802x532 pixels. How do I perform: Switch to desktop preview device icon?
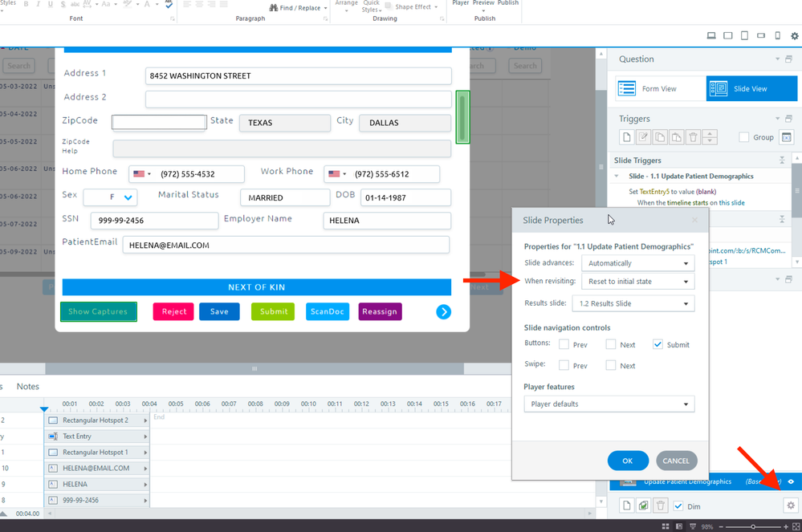point(711,36)
